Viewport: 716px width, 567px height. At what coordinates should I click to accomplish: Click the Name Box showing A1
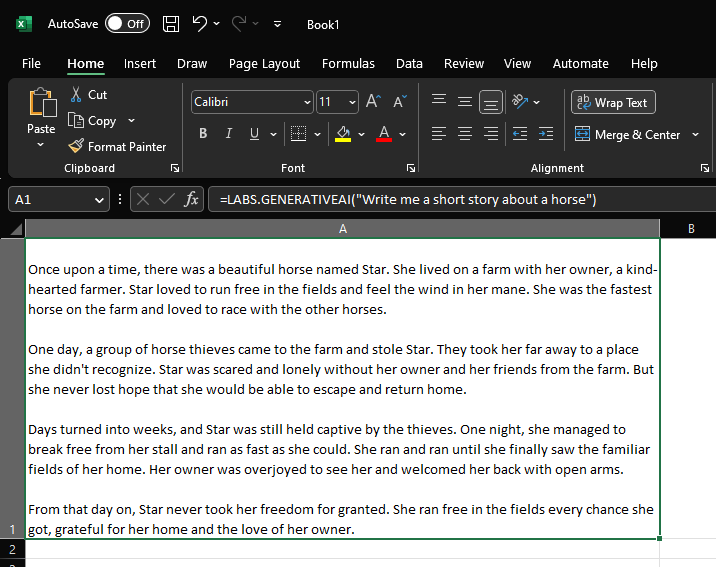point(59,200)
